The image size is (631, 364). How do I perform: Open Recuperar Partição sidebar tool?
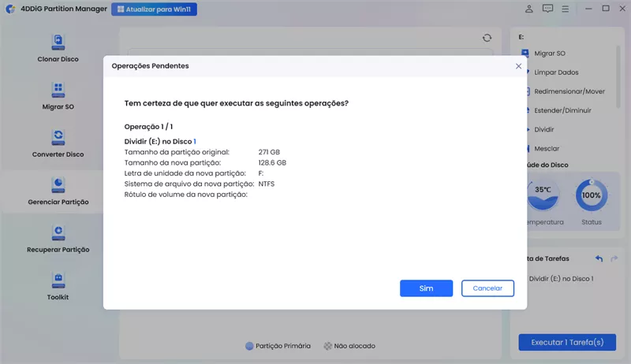tap(58, 239)
